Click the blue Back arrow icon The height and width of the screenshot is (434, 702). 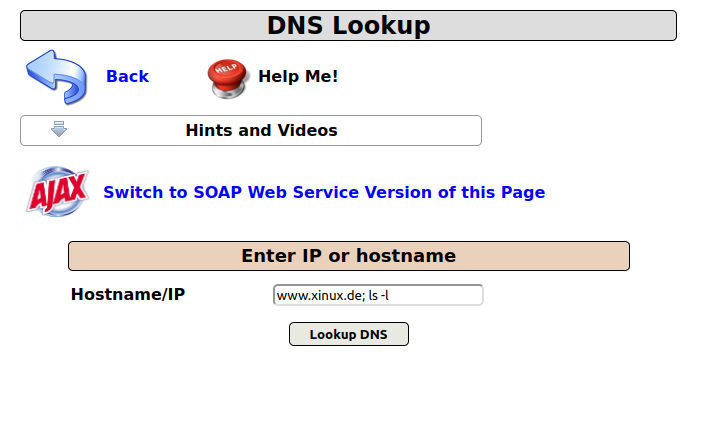pos(57,77)
